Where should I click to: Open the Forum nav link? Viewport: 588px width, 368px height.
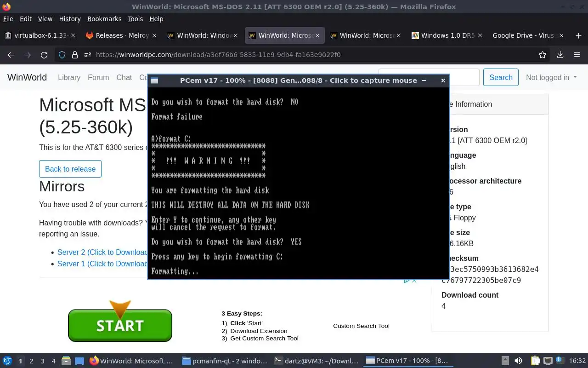pos(98,77)
